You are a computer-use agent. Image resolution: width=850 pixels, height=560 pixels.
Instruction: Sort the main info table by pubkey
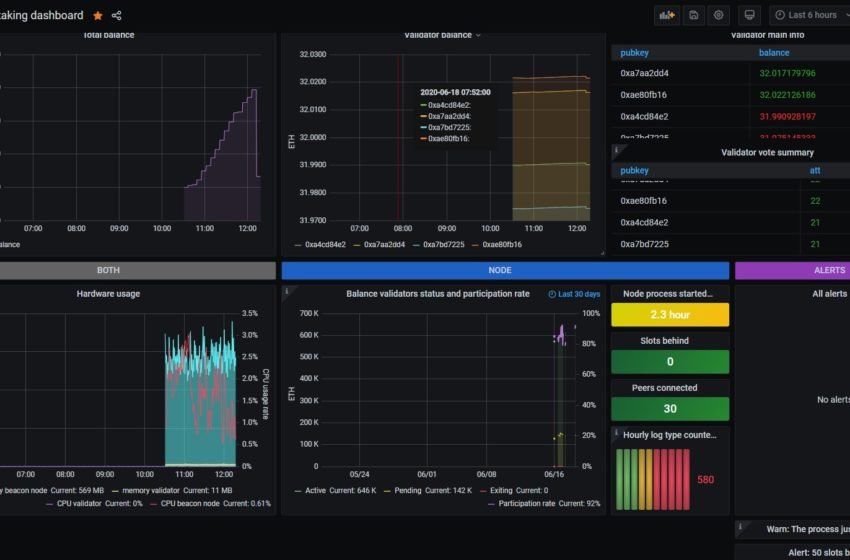pyautogui.click(x=634, y=53)
